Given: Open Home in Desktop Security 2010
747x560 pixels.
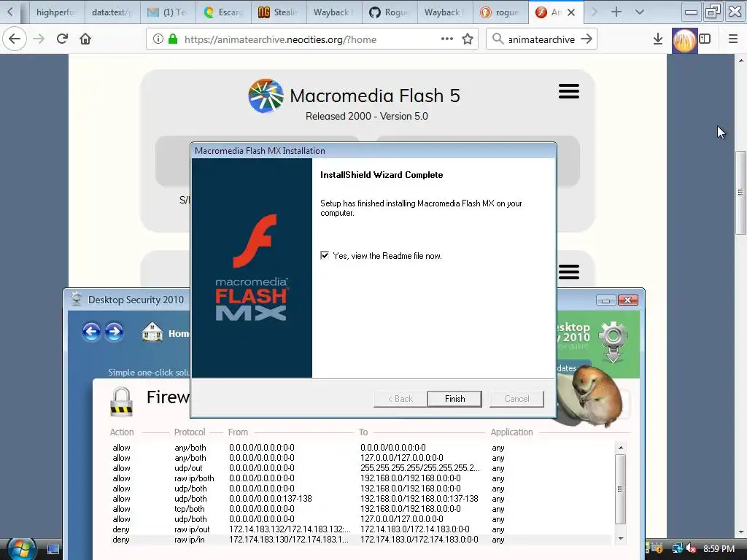Looking at the screenshot, I should click(x=165, y=332).
